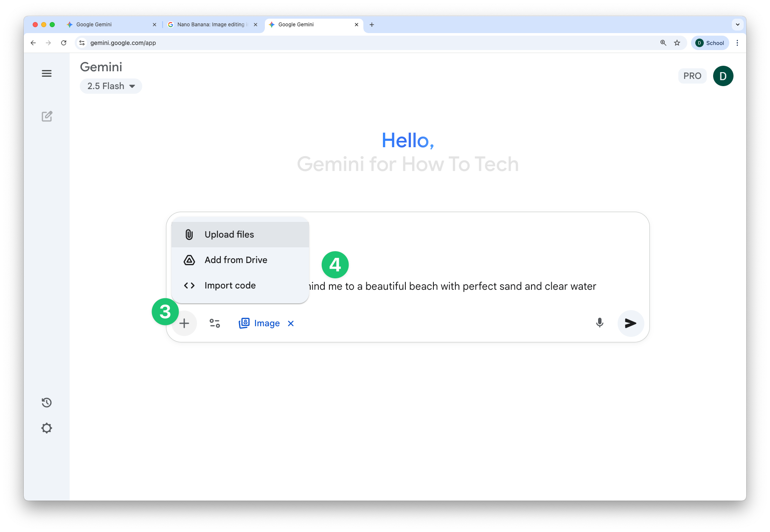Select Add from Drive option
Image resolution: width=770 pixels, height=532 pixels.
240,260
